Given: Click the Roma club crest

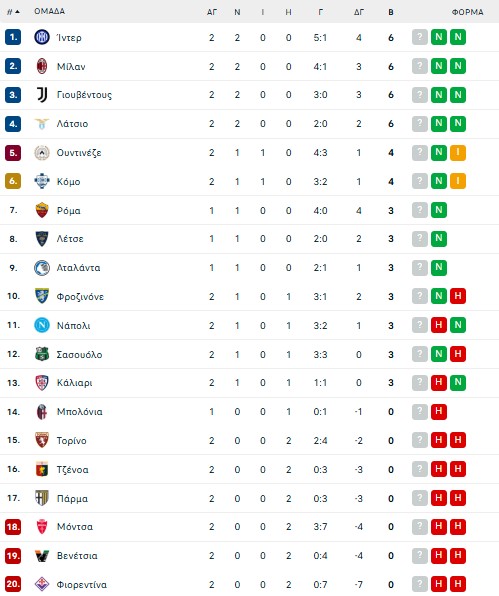Looking at the screenshot, I should coord(42,210).
